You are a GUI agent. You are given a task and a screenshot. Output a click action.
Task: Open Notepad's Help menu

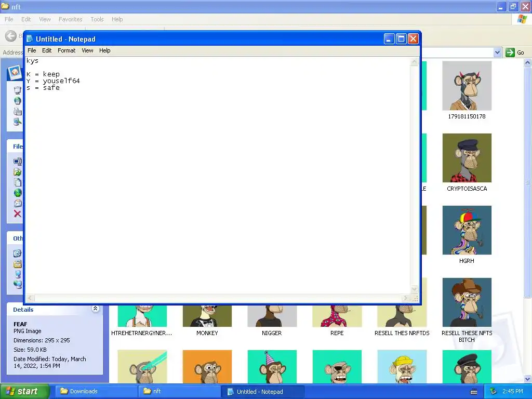[x=105, y=50]
